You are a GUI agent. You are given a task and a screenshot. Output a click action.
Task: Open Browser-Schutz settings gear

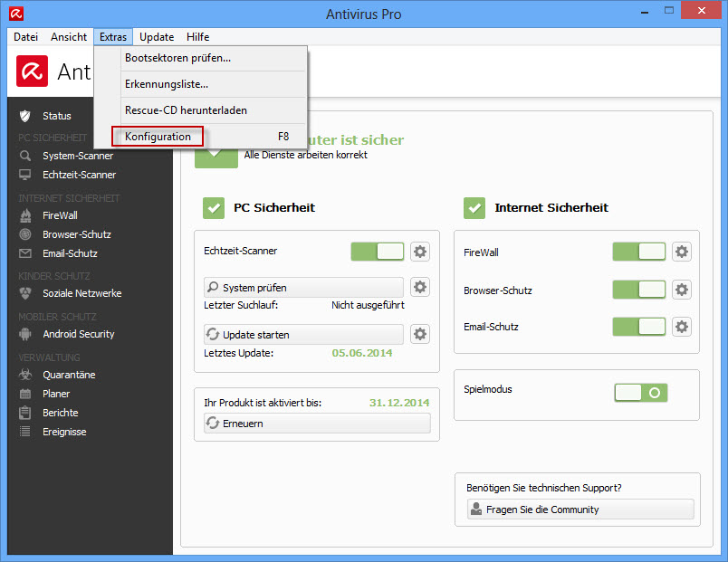tap(681, 290)
